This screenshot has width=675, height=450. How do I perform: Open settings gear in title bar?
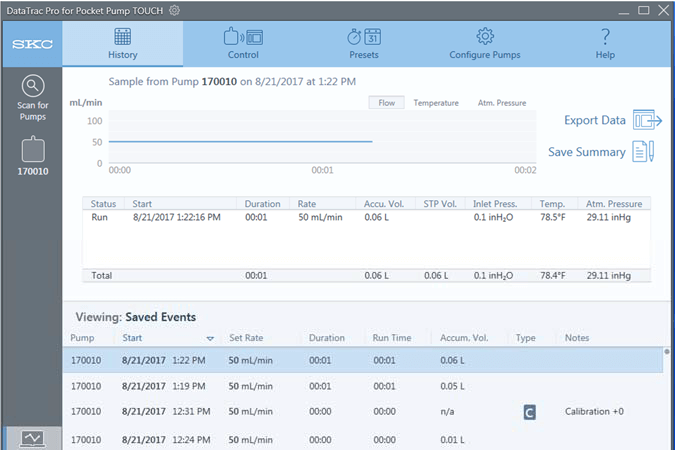click(x=174, y=10)
